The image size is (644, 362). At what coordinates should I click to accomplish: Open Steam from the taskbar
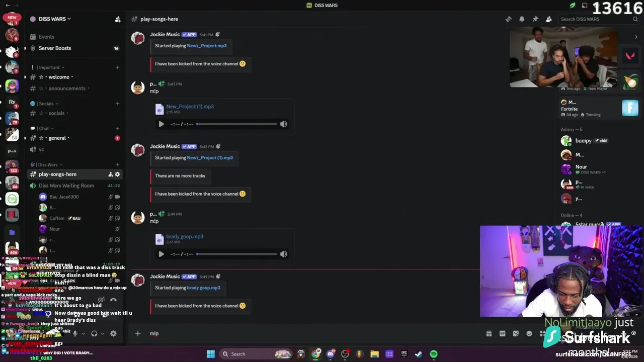419,354
